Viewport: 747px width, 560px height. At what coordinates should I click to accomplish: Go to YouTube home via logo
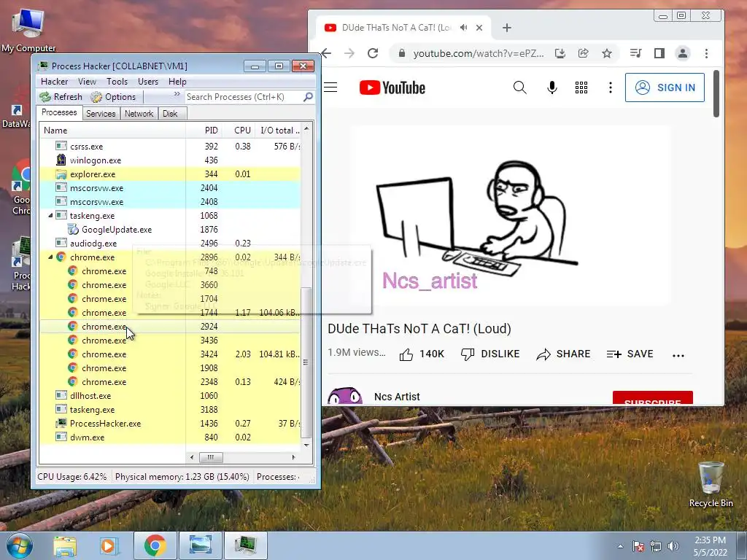[x=392, y=87]
